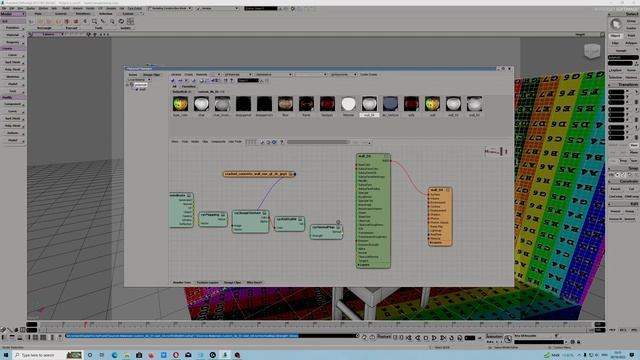Select the white Window material thumbnail
640x360 pixels.
tap(348, 104)
